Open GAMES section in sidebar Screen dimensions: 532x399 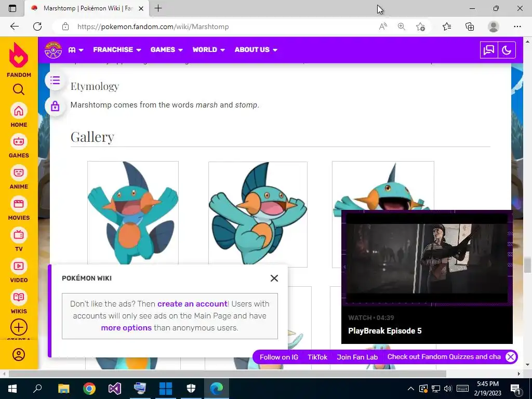click(19, 146)
